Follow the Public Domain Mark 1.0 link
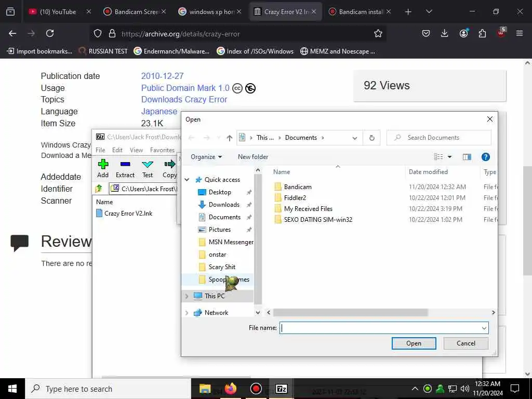 [185, 88]
